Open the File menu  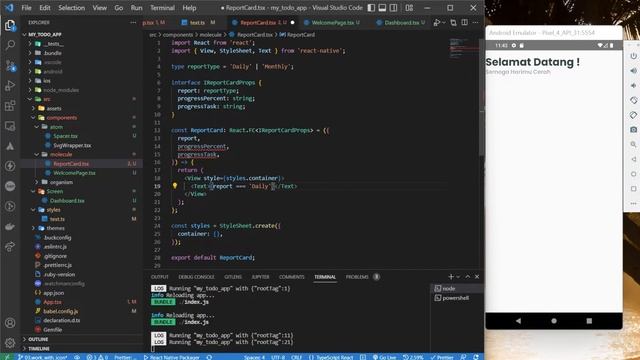(26, 8)
